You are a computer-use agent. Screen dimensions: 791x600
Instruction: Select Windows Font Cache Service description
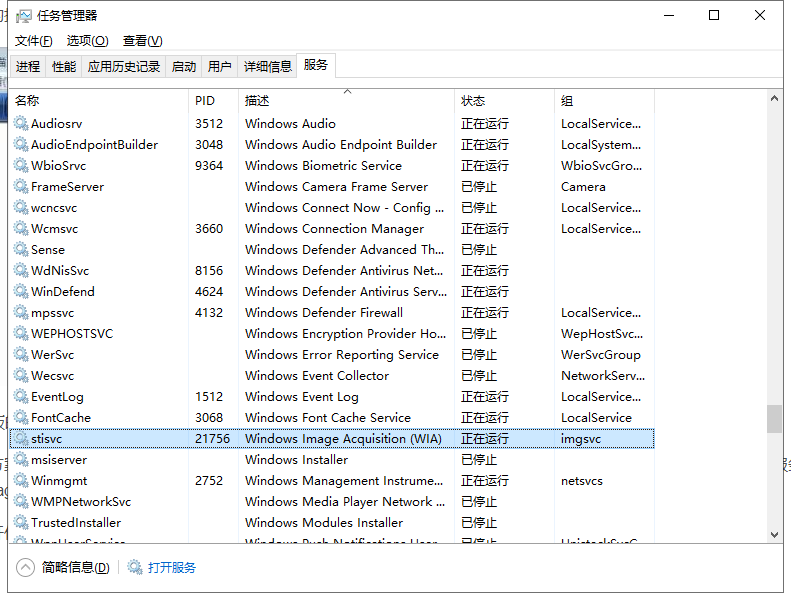[x=328, y=418]
